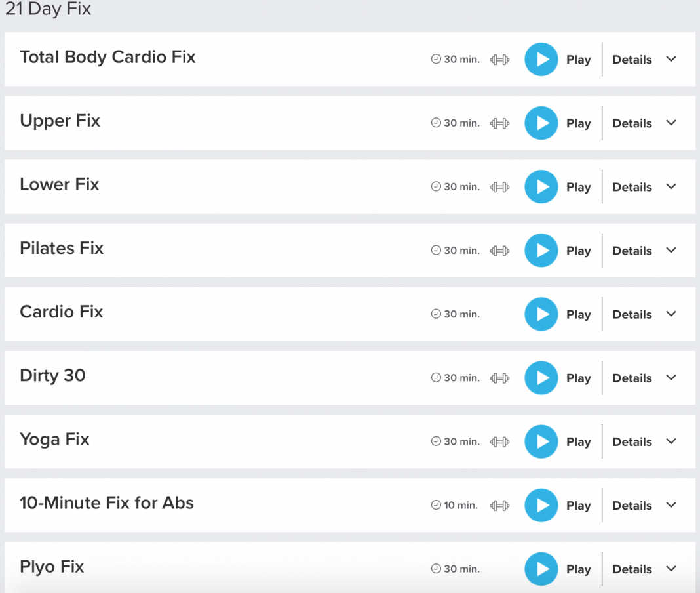Click the Play icon for Cardio Fix

pyautogui.click(x=541, y=314)
